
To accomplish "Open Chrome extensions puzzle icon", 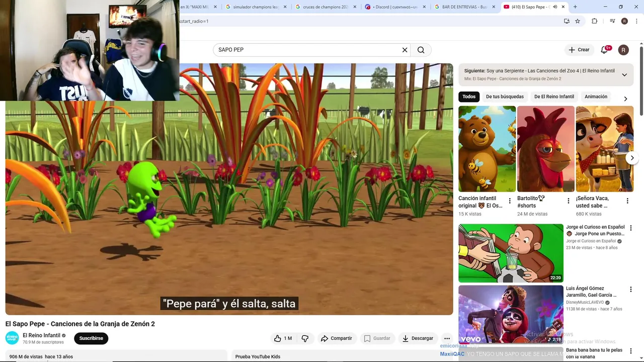I will 594,21.
